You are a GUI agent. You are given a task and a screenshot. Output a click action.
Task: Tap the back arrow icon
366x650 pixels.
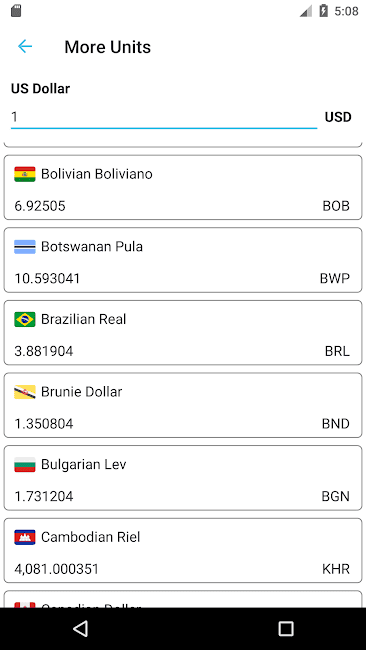[x=25, y=46]
